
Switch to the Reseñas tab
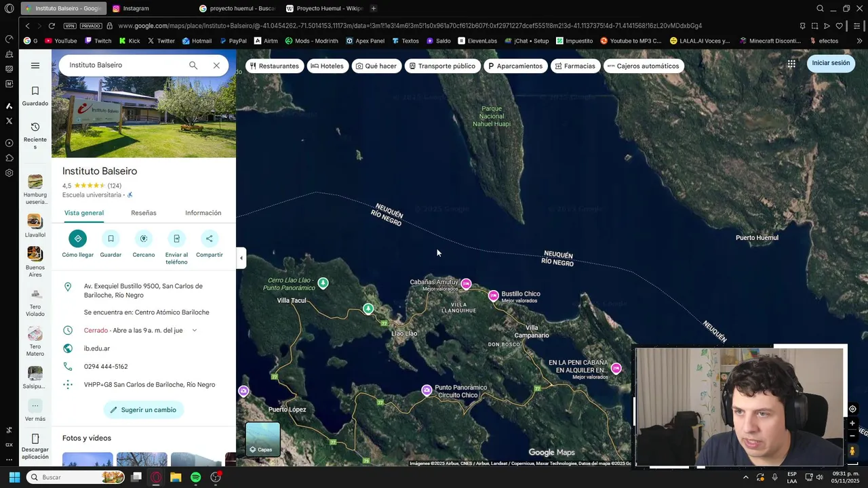[144, 213]
